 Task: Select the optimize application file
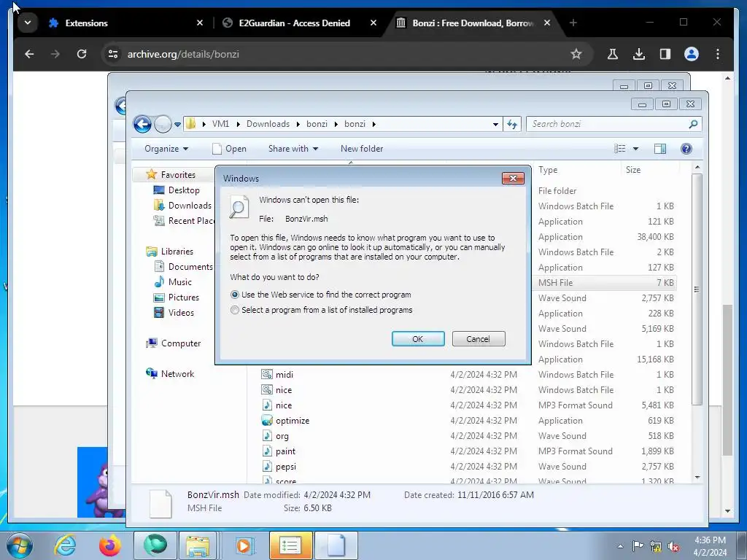(292, 421)
